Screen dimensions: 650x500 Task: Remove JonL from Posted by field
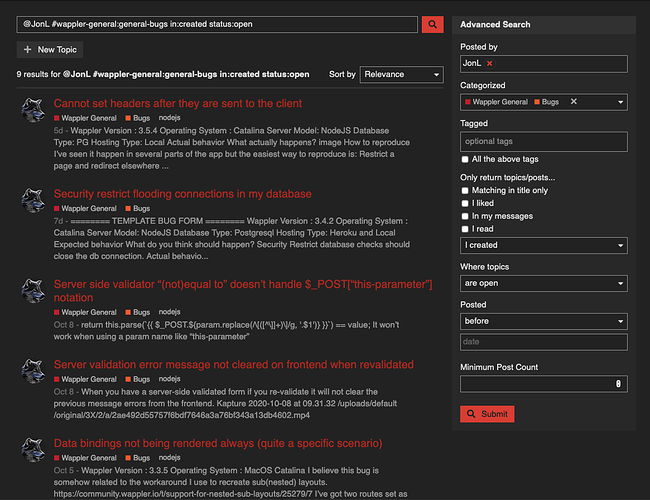pos(490,63)
